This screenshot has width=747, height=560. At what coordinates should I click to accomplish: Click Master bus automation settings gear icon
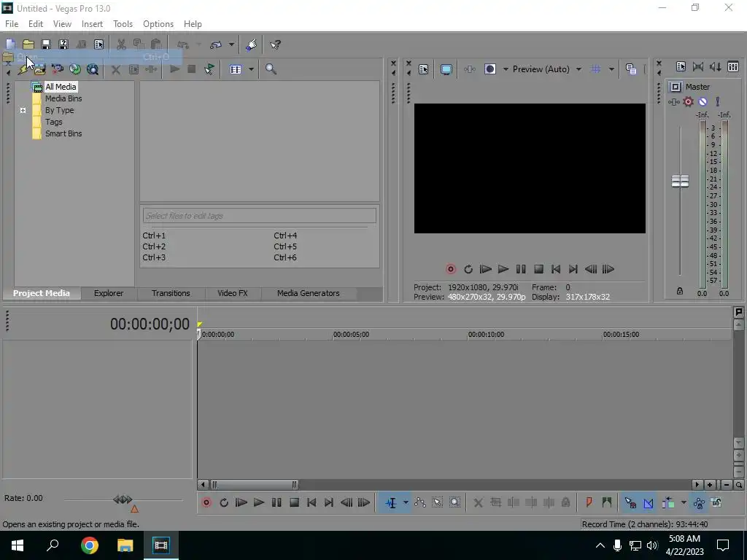(689, 102)
